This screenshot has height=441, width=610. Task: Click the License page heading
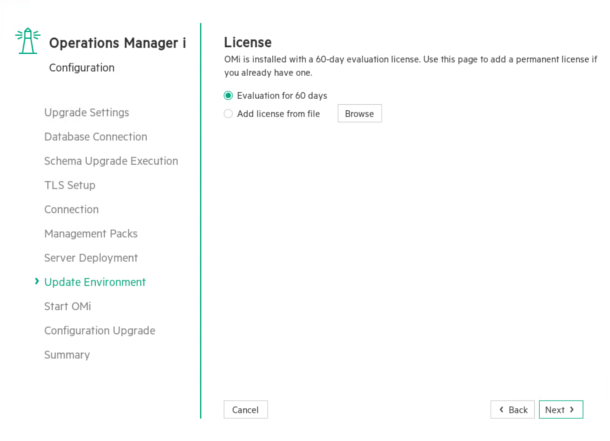248,42
